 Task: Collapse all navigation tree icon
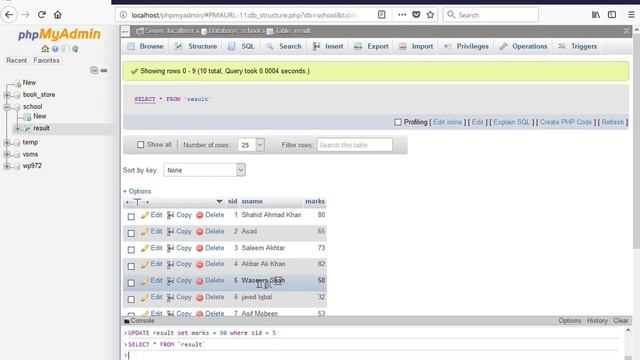(94, 70)
